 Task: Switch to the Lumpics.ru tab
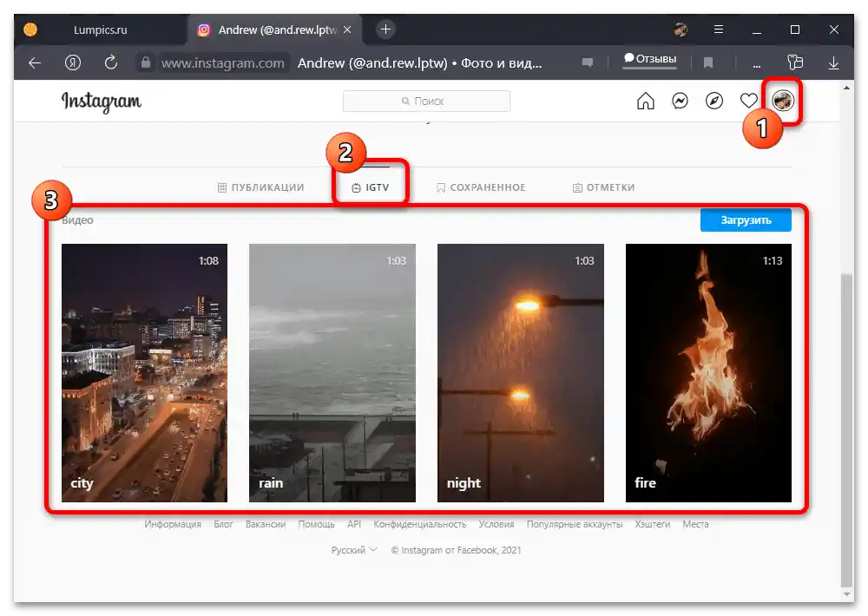(x=100, y=29)
